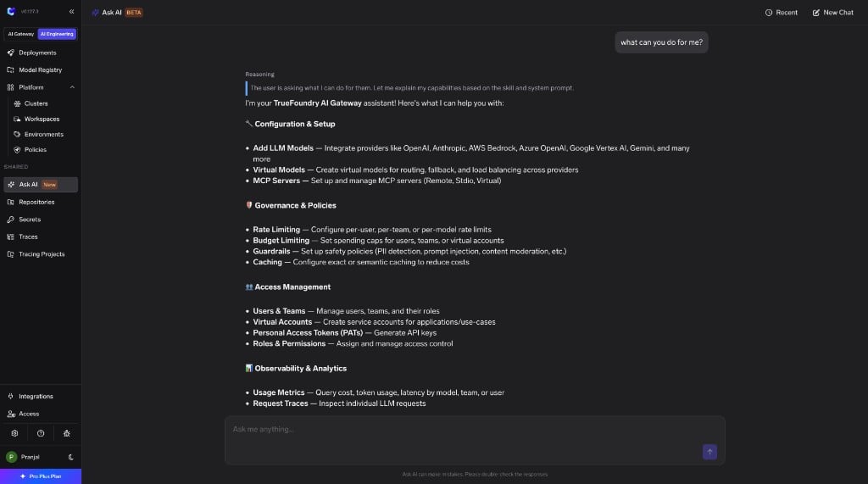
Task: Click the Users & Teams bullet text
Action: 346,311
